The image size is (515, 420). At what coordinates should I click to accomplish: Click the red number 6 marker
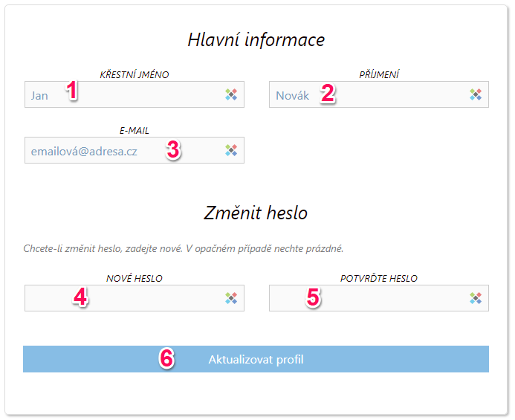click(x=167, y=358)
